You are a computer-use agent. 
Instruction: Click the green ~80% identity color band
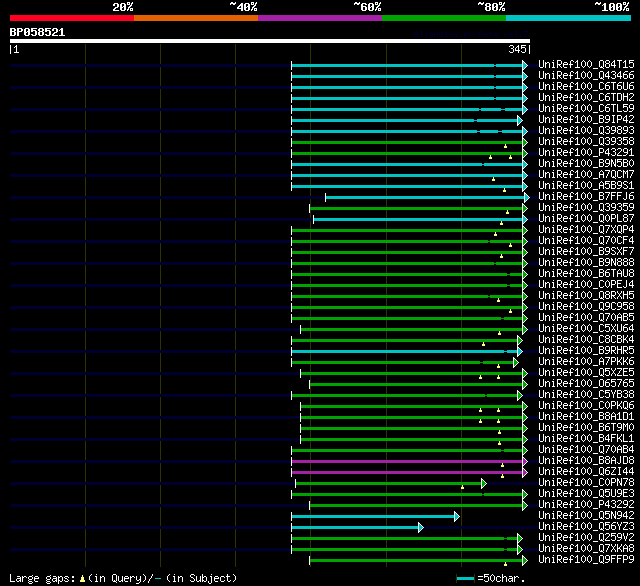point(444,17)
